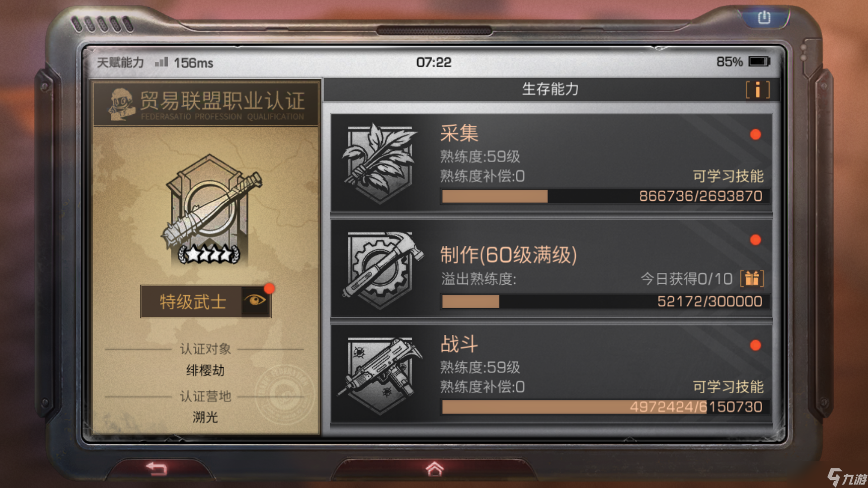
Task: Tap the red notification dot on 战斗
Action: pos(755,345)
